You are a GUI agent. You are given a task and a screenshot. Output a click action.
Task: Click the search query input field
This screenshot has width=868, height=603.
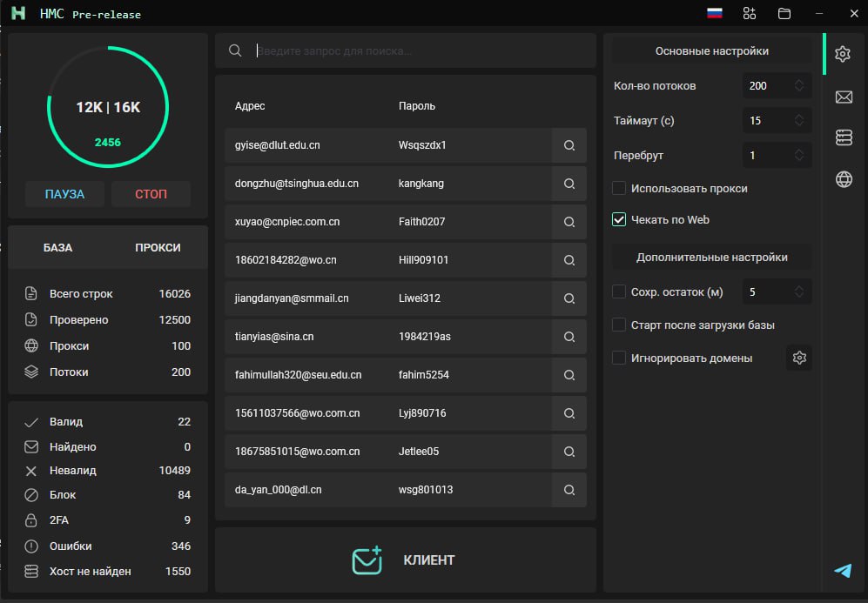tap(418, 51)
